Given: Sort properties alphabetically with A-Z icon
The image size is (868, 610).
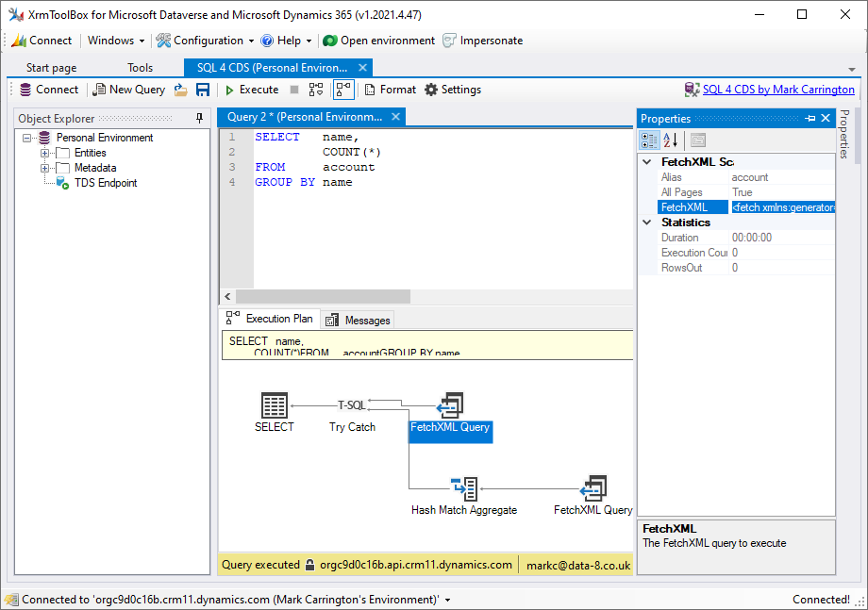Looking at the screenshot, I should click(x=671, y=140).
